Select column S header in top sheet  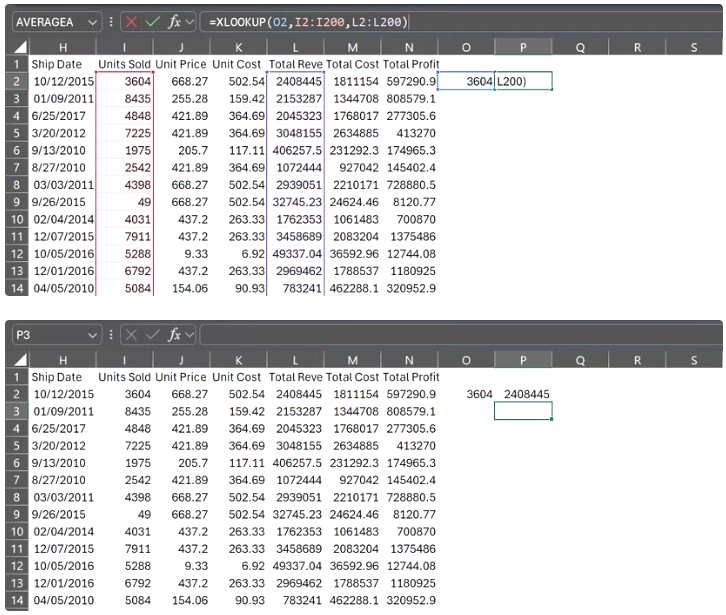click(694, 47)
